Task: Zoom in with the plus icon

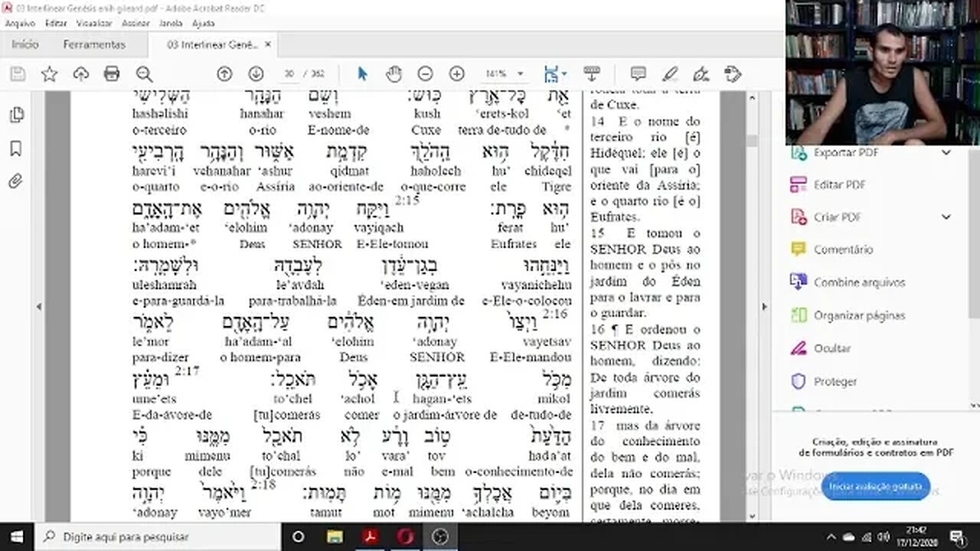Action: tap(457, 73)
